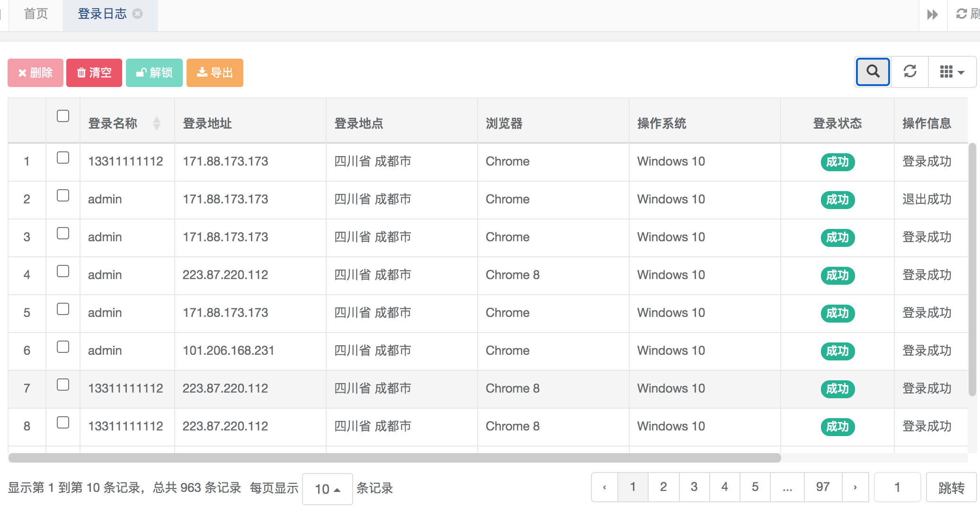Image resolution: width=980 pixels, height=508 pixels.
Task: Click the 操作信息 column header
Action: 927,123
